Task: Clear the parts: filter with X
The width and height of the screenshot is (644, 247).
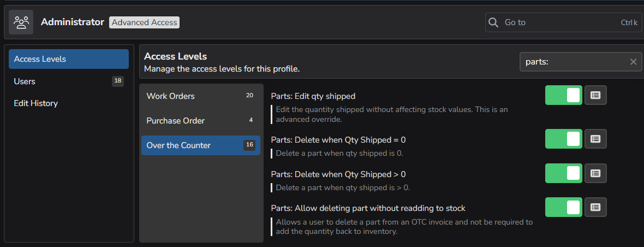Action: click(633, 62)
